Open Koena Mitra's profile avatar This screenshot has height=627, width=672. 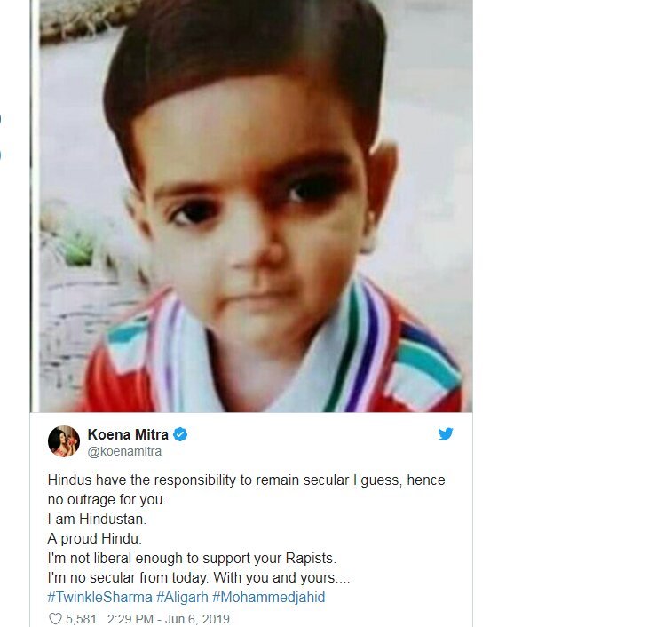64,441
